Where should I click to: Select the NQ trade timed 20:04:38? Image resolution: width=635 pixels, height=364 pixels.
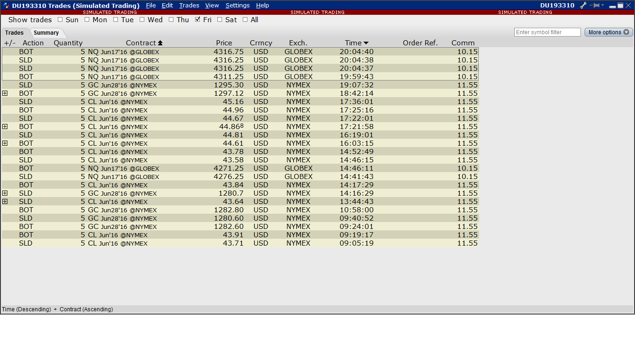[240, 60]
